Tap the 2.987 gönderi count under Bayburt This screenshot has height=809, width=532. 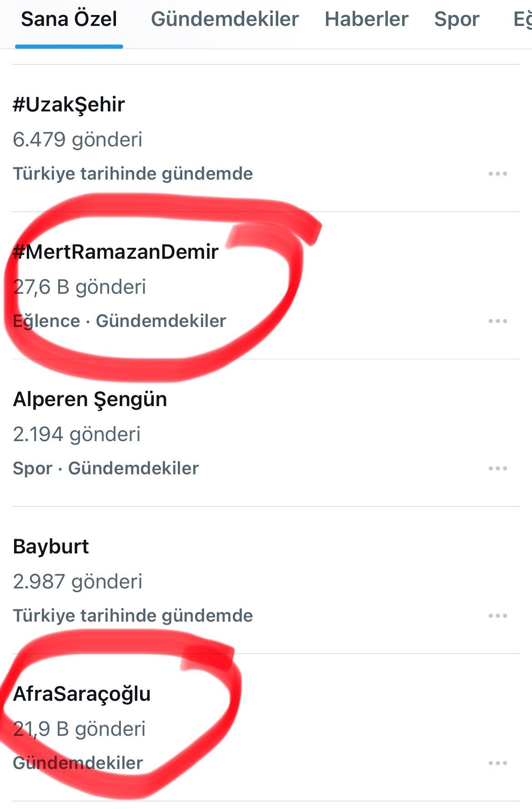pyautogui.click(x=78, y=582)
